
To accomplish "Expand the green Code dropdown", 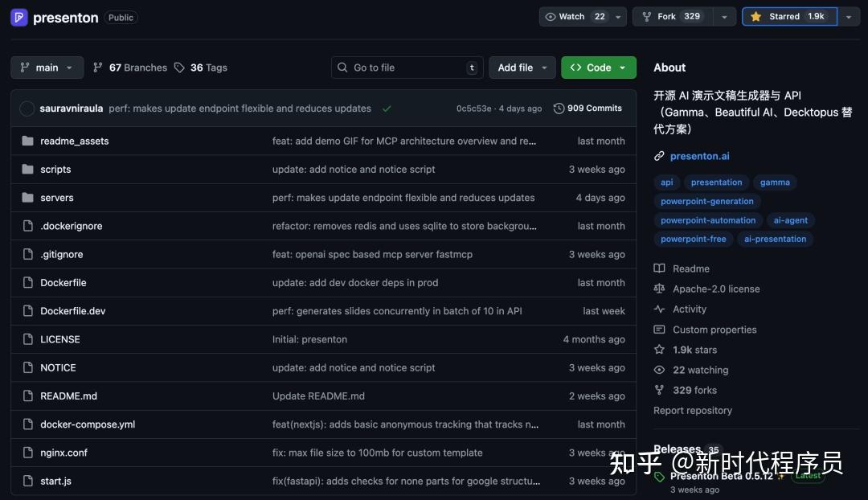I will pyautogui.click(x=599, y=68).
